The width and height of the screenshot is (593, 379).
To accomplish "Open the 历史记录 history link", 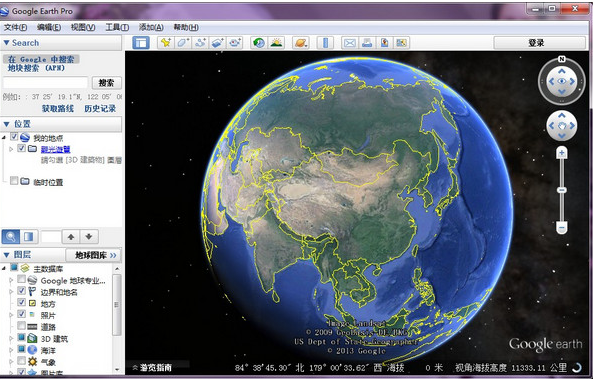I will (x=100, y=109).
